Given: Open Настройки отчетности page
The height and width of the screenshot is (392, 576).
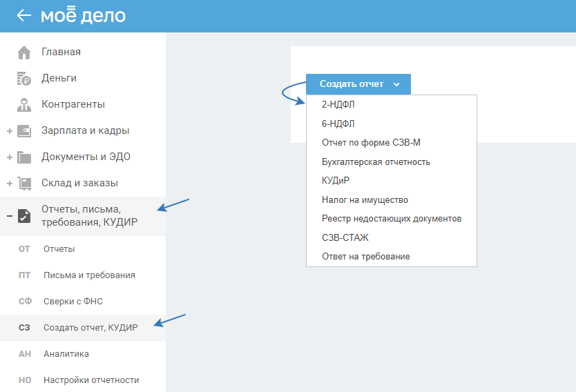Looking at the screenshot, I should coord(90,380).
